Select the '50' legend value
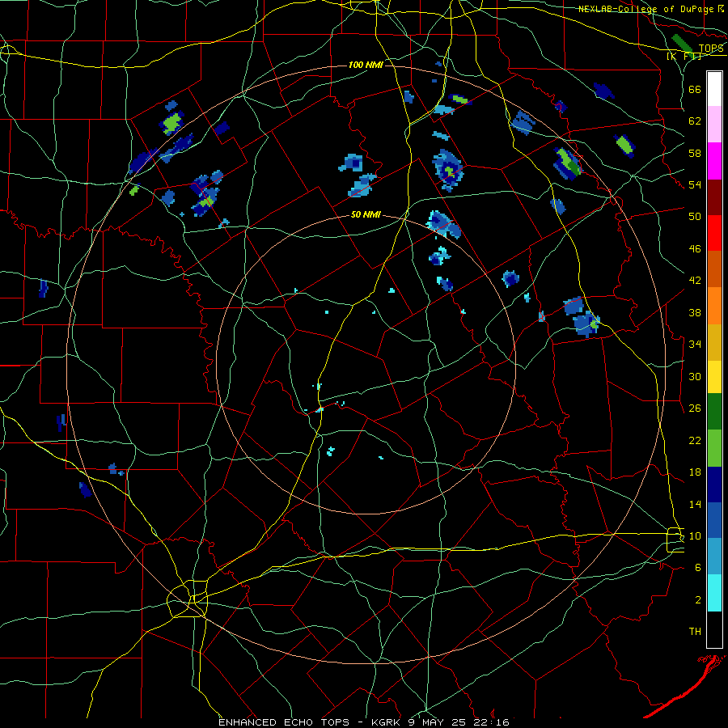728x728 pixels. (695, 217)
